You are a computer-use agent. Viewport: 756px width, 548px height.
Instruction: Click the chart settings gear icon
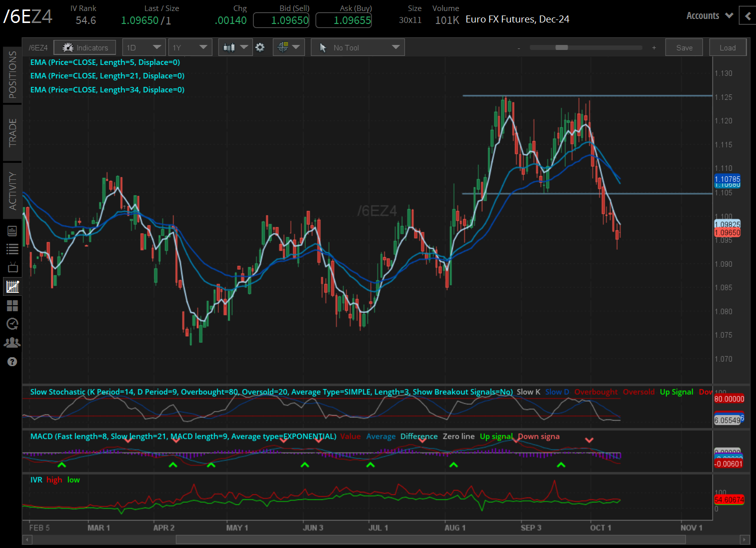tap(260, 47)
